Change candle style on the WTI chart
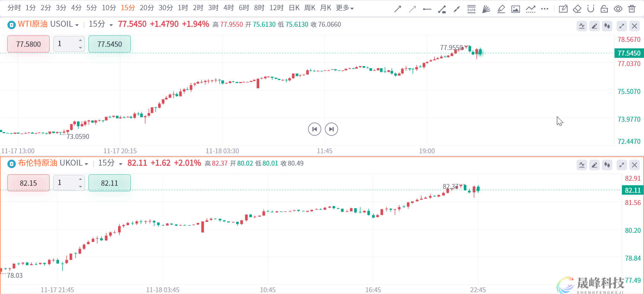Viewport: 644px width, 294px height. pos(607,26)
